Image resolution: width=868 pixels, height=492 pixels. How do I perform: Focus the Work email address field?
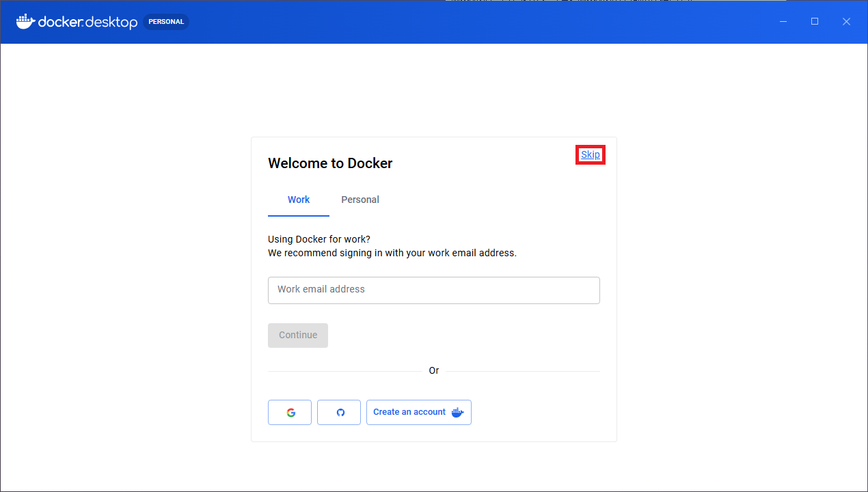click(433, 290)
